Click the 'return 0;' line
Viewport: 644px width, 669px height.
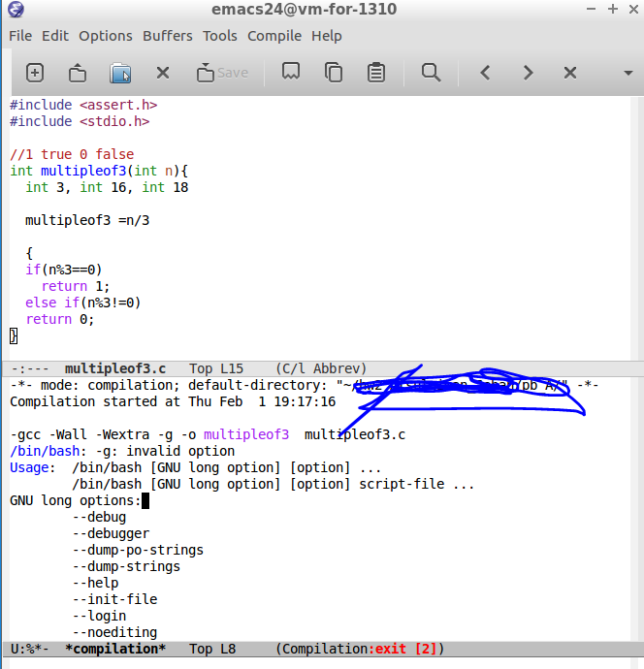click(x=60, y=319)
